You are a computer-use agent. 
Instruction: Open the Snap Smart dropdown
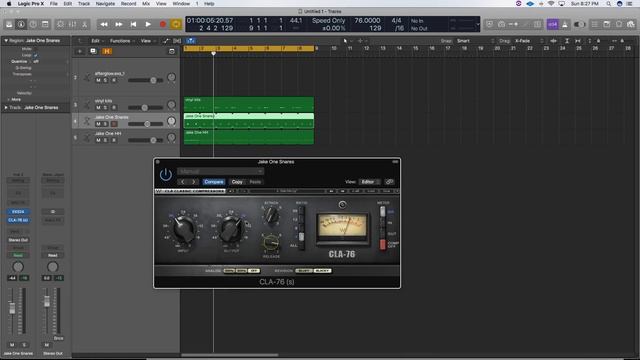475,41
